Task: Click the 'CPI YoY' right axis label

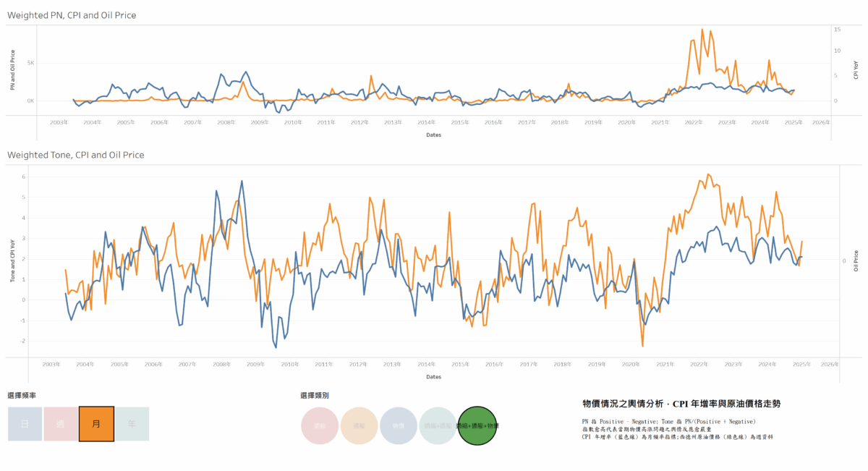Action: tap(856, 69)
